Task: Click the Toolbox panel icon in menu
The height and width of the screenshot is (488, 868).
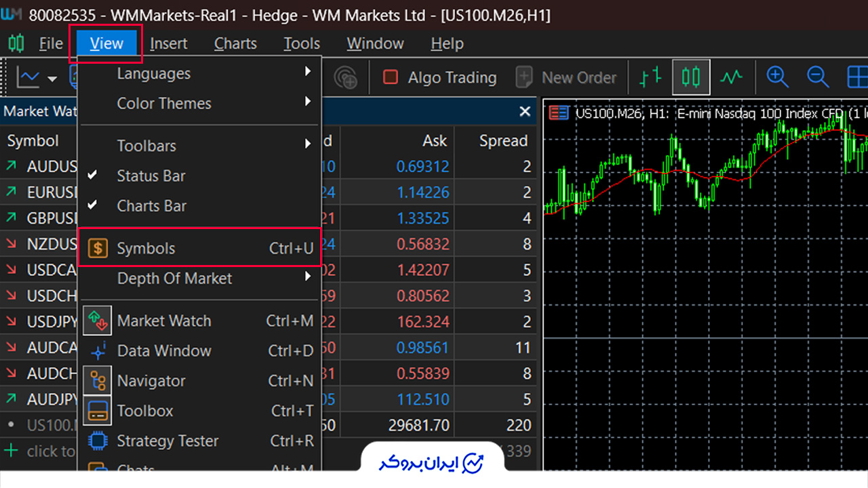Action: 98,410
